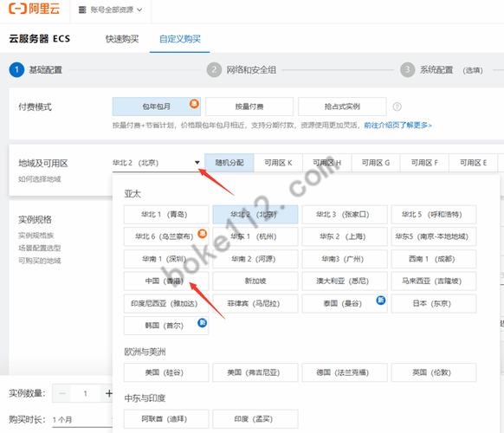Select region 新加坡

point(255,281)
